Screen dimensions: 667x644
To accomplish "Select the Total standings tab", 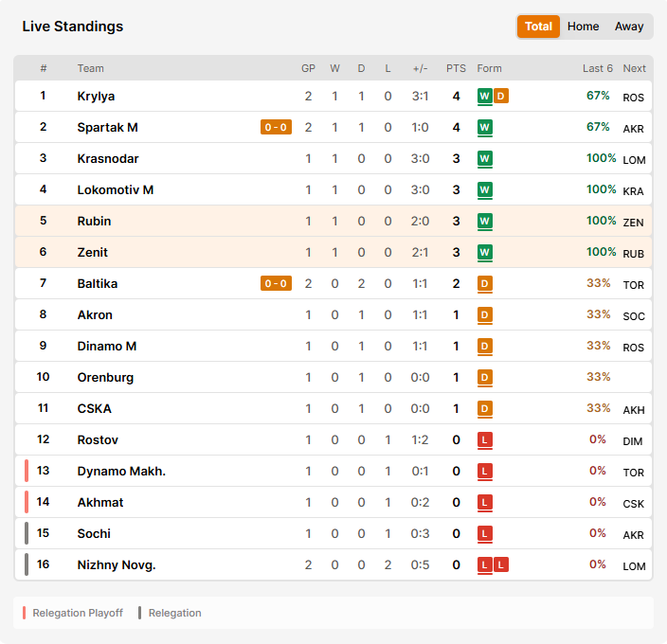I will [538, 27].
